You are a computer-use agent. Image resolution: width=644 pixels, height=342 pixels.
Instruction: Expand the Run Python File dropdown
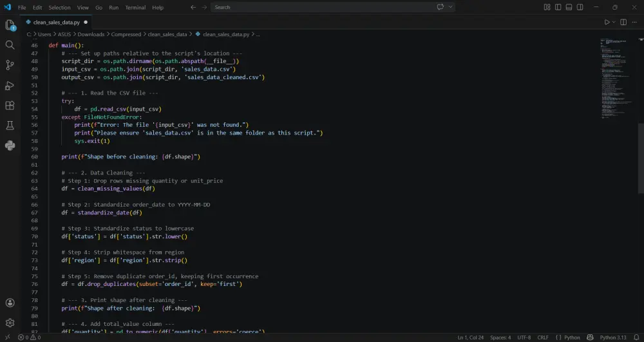click(x=614, y=22)
